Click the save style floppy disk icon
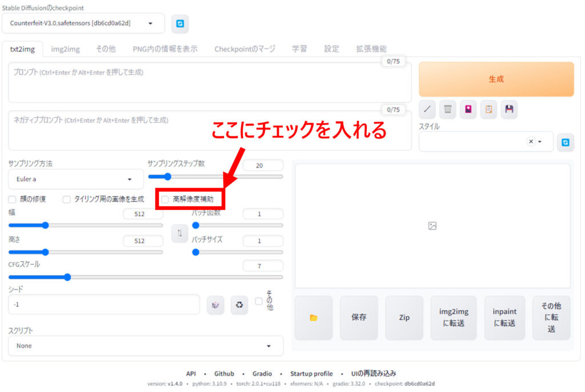585x392 pixels. tap(509, 109)
